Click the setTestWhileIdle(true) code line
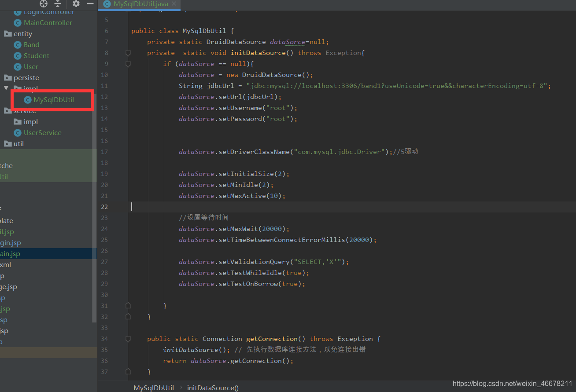The width and height of the screenshot is (576, 392). click(244, 273)
